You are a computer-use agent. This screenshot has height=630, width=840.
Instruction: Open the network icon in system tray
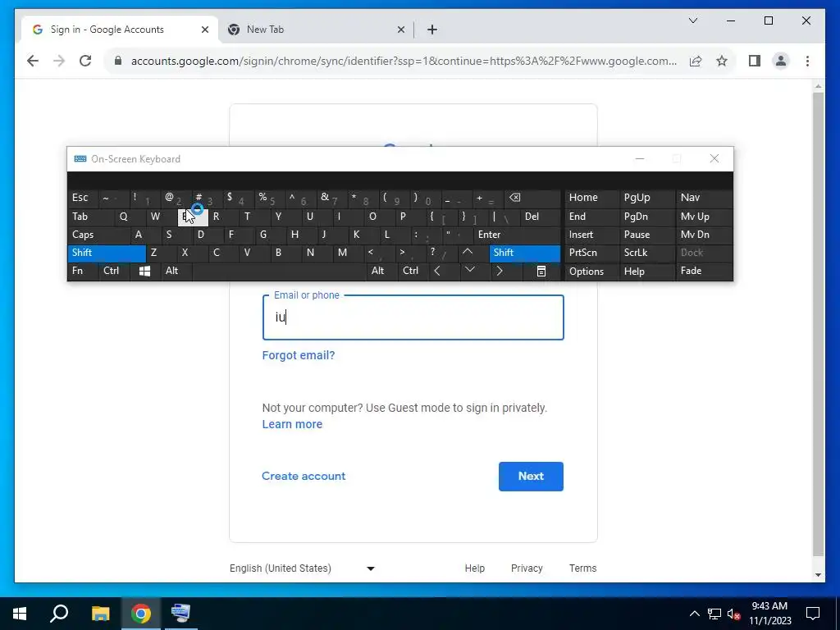coord(714,614)
